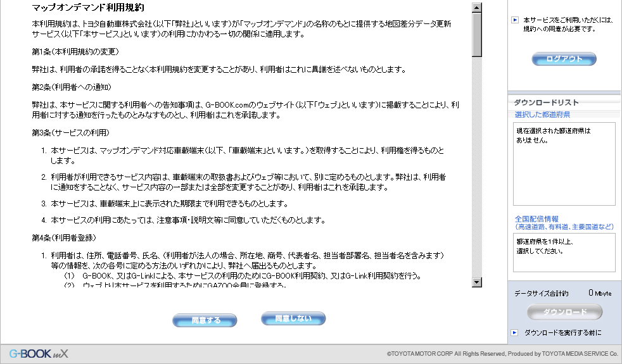The width and height of the screenshot is (622, 364).
Task: Click the blue arrow icon beside ダウンロードを実行する前に
Action: [x=514, y=333]
